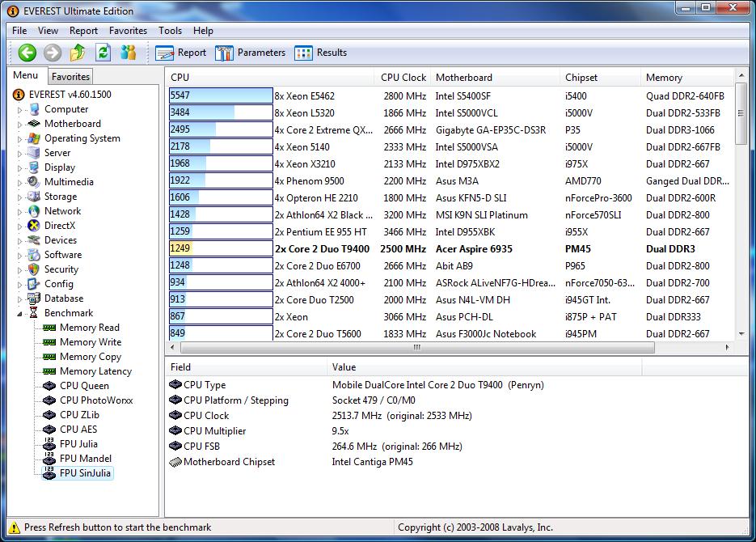
Task: Select the Computer tree icon
Action: [x=34, y=109]
